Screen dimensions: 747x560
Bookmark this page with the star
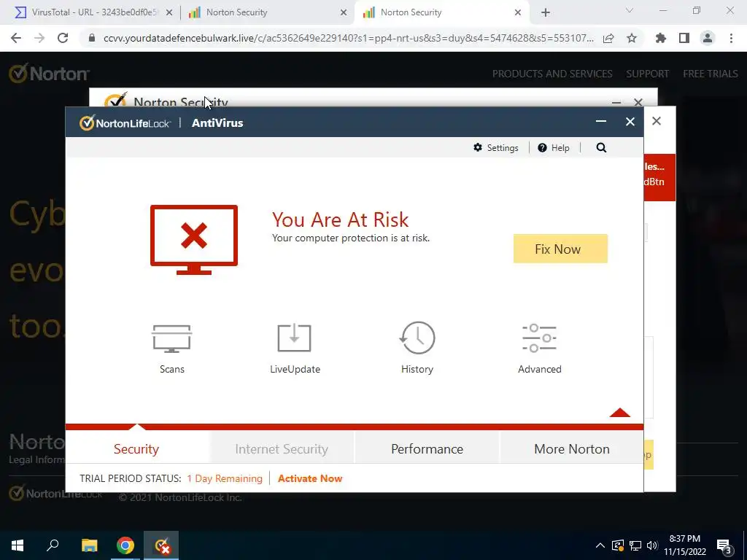pos(632,38)
